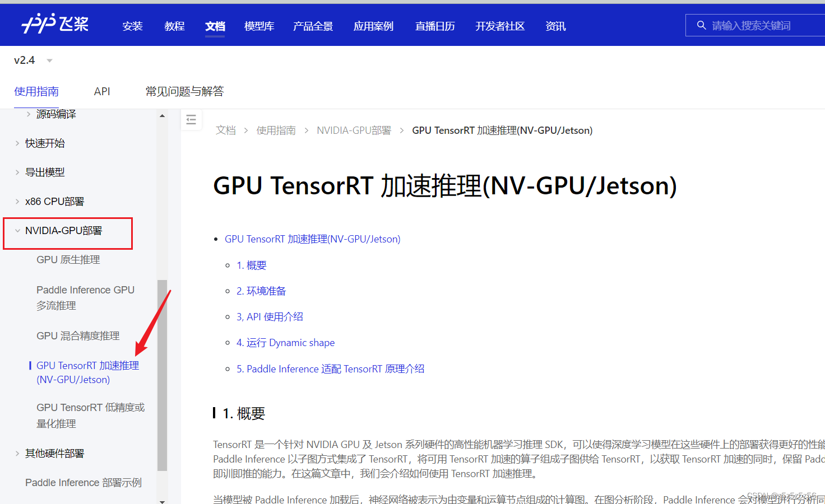825x504 pixels.
Task: Focus the 请输入搜索关键词 search field
Action: (x=756, y=25)
